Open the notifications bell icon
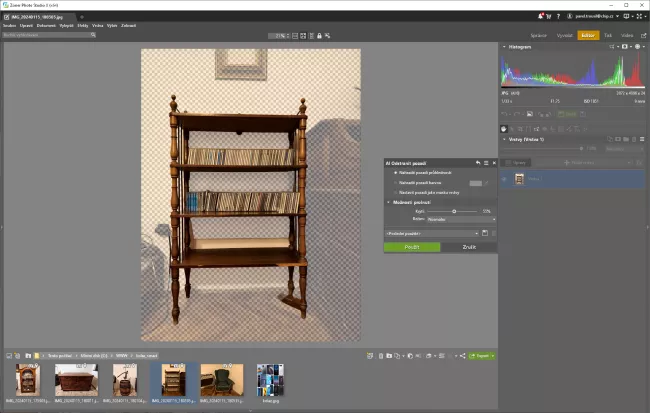The height and width of the screenshot is (413, 650). pyautogui.click(x=540, y=16)
